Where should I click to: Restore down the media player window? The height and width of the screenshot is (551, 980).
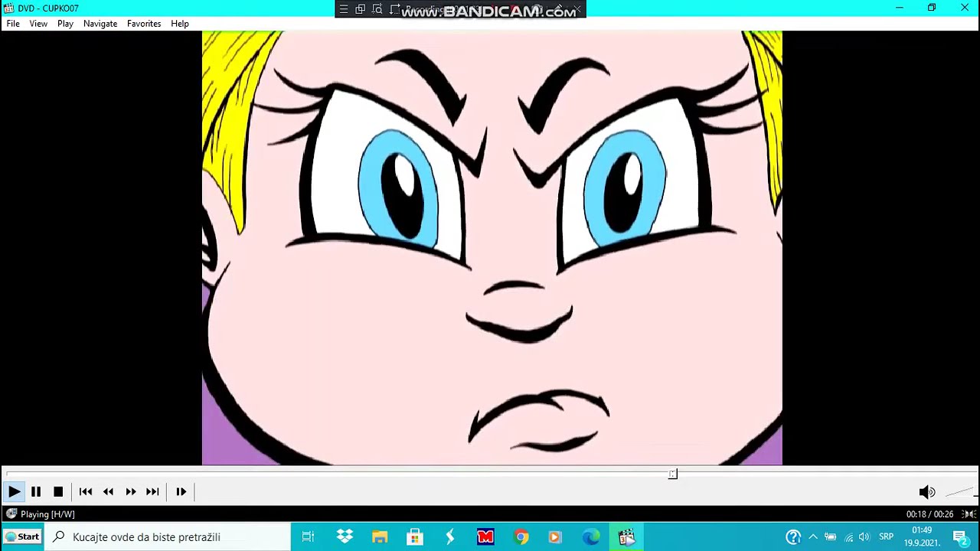coord(932,8)
